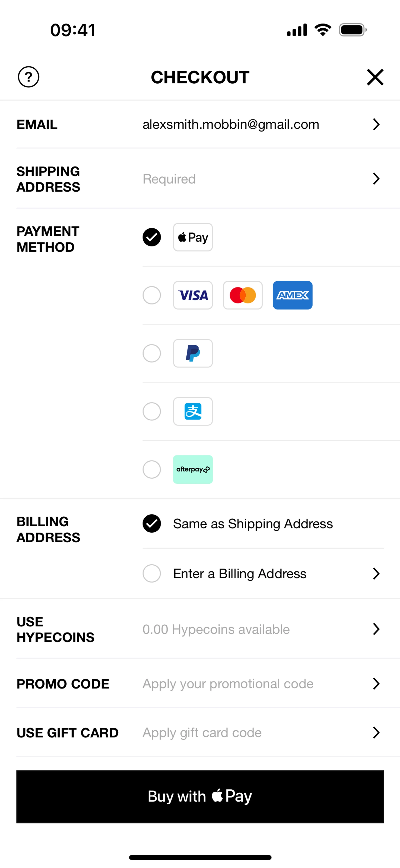Expand the Shipping Address chevron
The width and height of the screenshot is (400, 868).
point(376,179)
